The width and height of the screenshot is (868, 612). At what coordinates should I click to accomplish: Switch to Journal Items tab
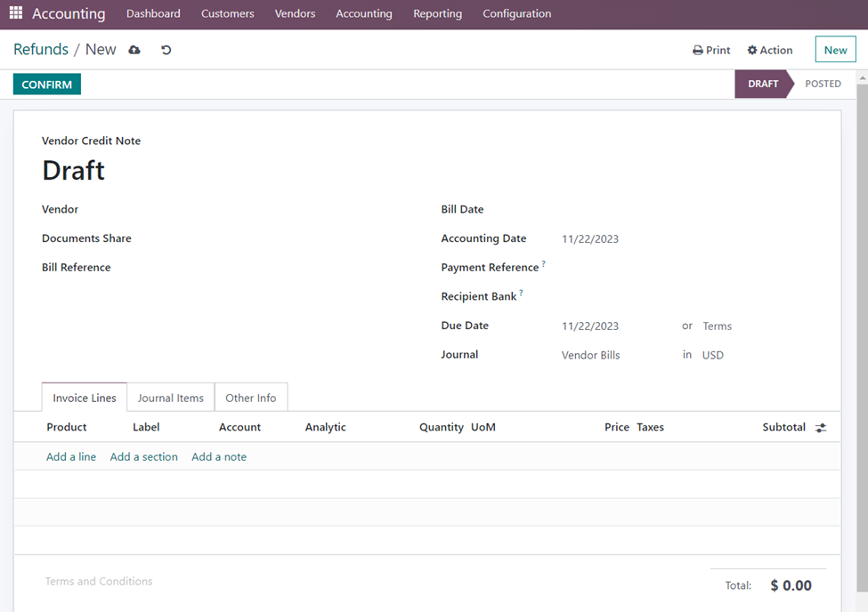pyautogui.click(x=170, y=398)
